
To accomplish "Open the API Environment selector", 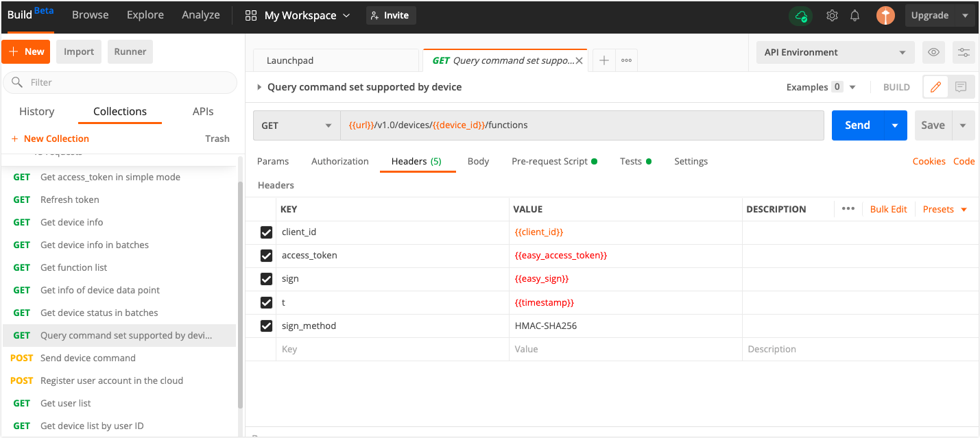I will (x=835, y=52).
